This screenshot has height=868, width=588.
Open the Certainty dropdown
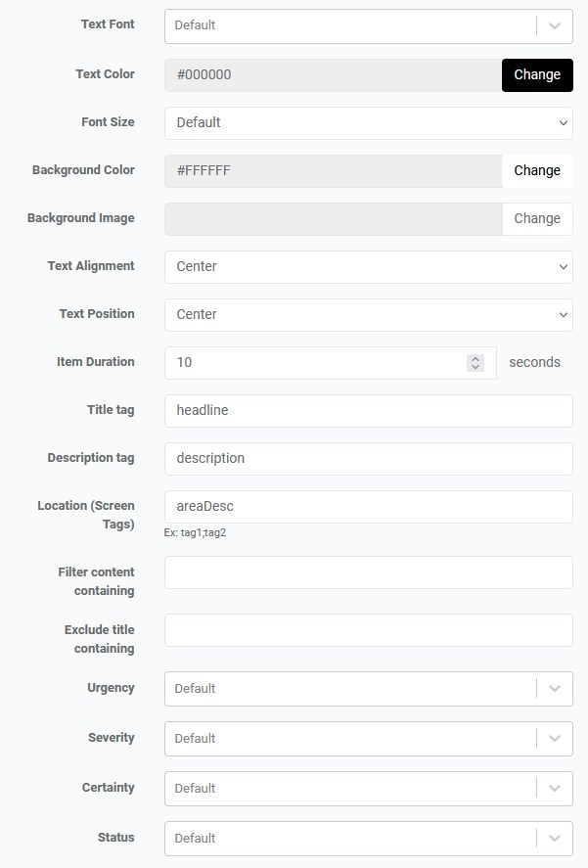point(368,788)
